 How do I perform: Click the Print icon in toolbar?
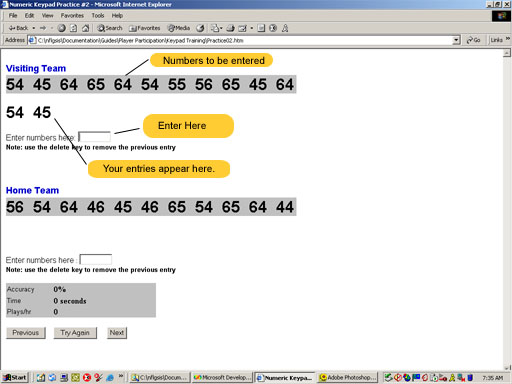click(231, 28)
